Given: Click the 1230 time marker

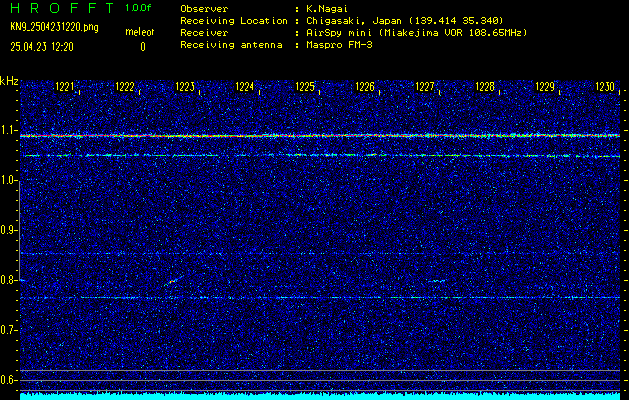Looking at the screenshot, I should [605, 87].
